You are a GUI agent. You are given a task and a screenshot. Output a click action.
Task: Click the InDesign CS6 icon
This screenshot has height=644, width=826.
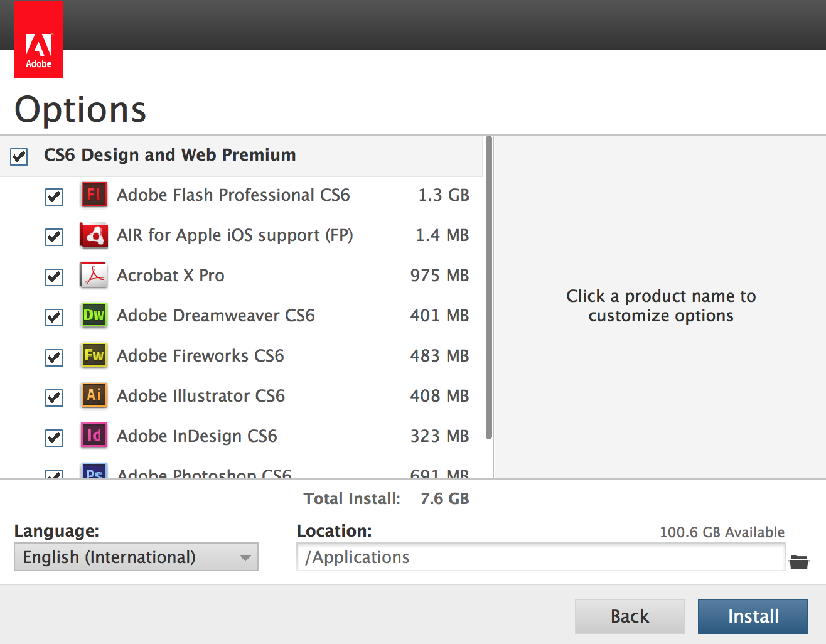pyautogui.click(x=94, y=436)
